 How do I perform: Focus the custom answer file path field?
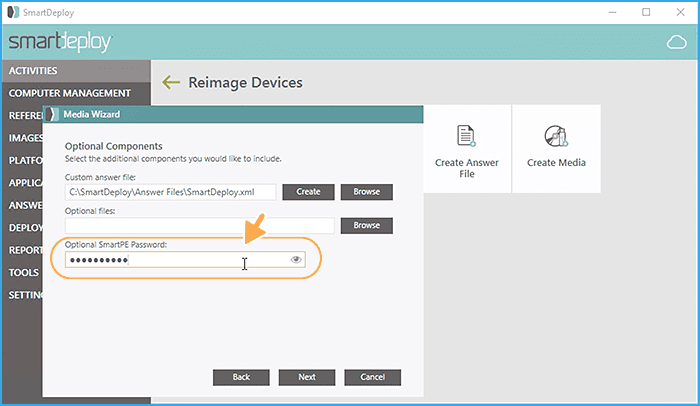[x=170, y=192]
